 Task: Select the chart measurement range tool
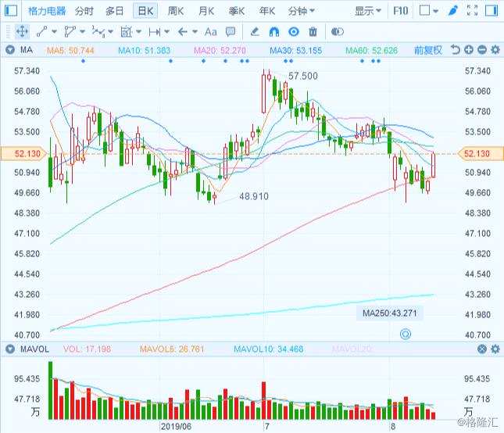coord(126,31)
